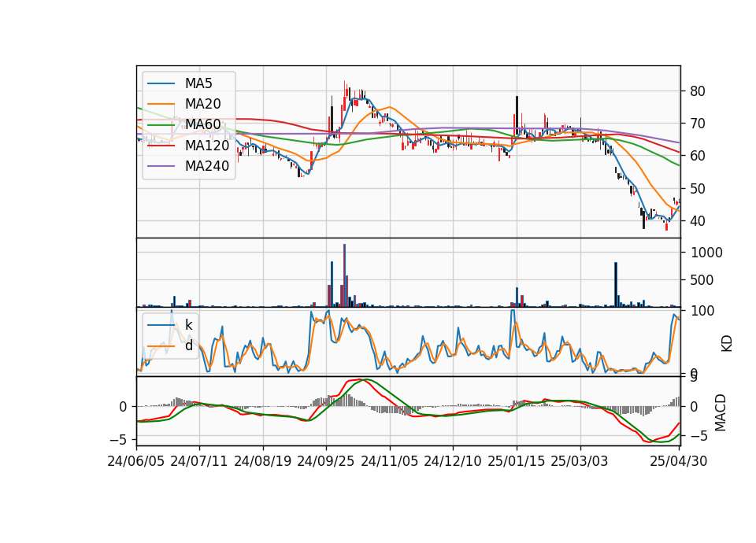Click the orange MA20 legend line swatch
The image size is (756, 543).
[161, 104]
